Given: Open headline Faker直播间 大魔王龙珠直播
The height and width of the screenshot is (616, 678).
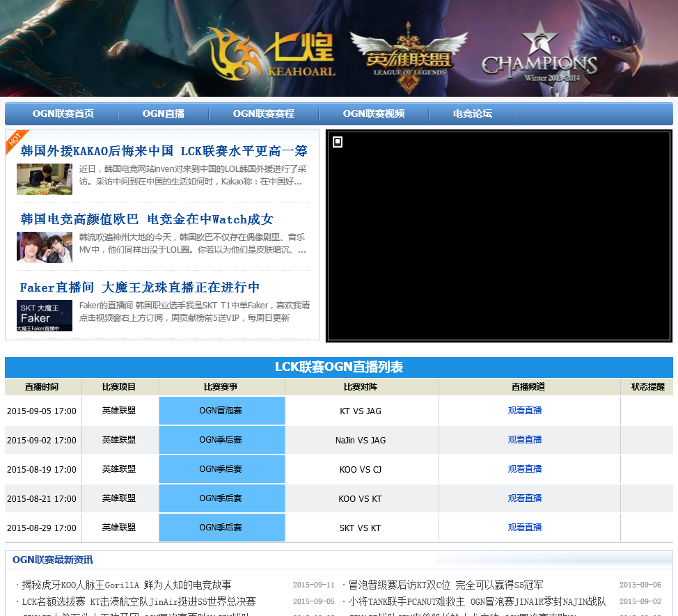Looking at the screenshot, I should pyautogui.click(x=140, y=287).
